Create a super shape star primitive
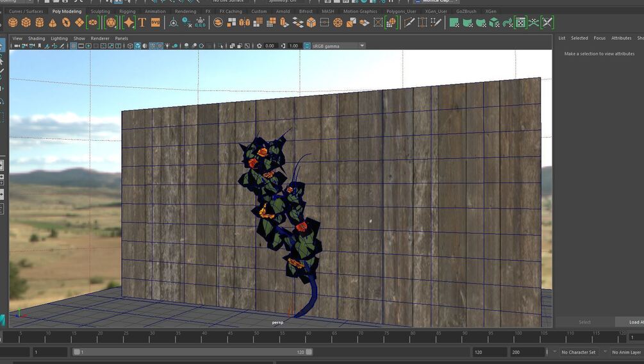Viewport: 644px width, 364px height. pos(129,22)
